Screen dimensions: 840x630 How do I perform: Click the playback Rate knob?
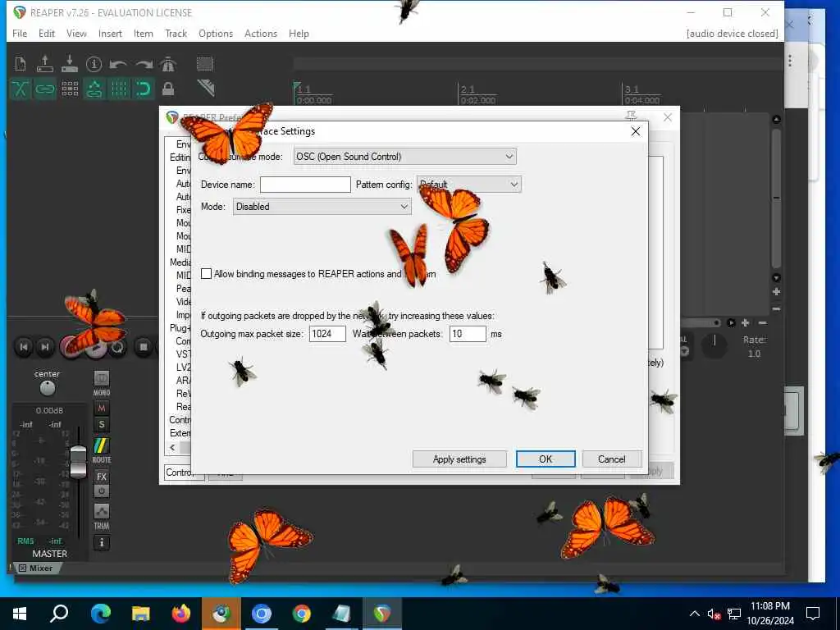point(714,345)
